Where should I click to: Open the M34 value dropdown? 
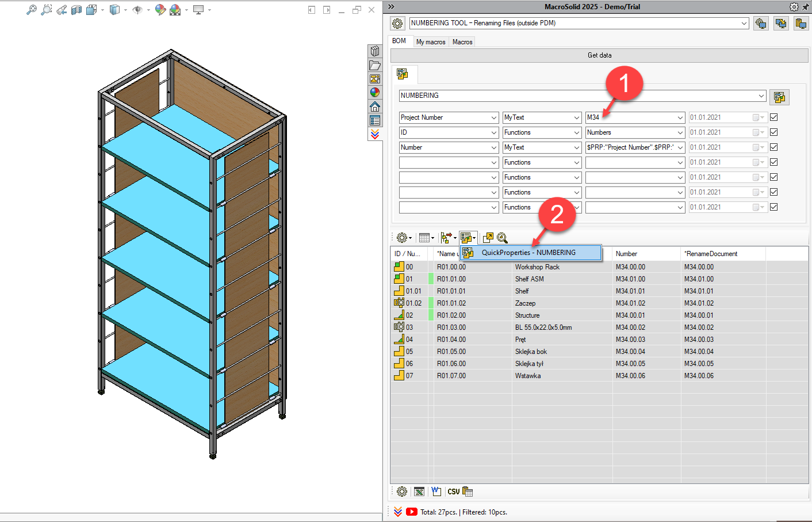tap(635, 117)
